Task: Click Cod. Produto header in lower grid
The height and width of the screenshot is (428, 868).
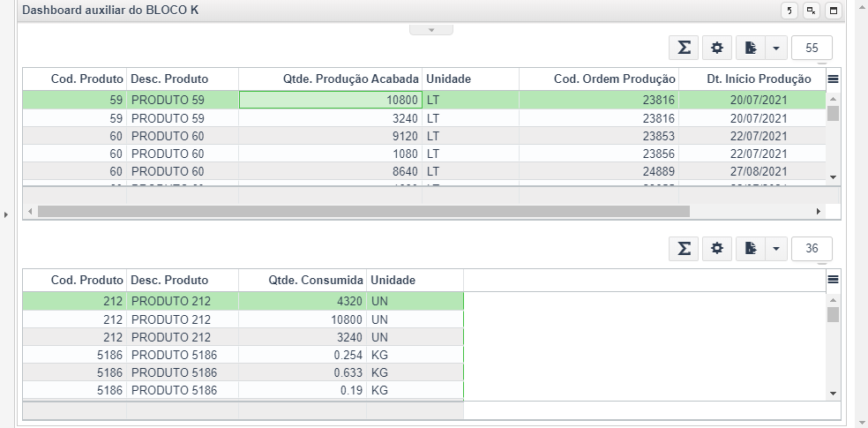Action: pos(75,280)
